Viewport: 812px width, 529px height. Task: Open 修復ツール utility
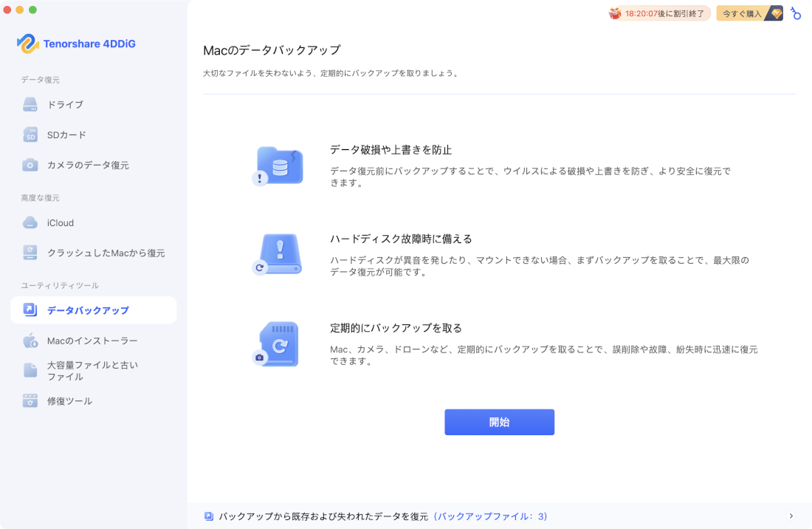pos(93,401)
